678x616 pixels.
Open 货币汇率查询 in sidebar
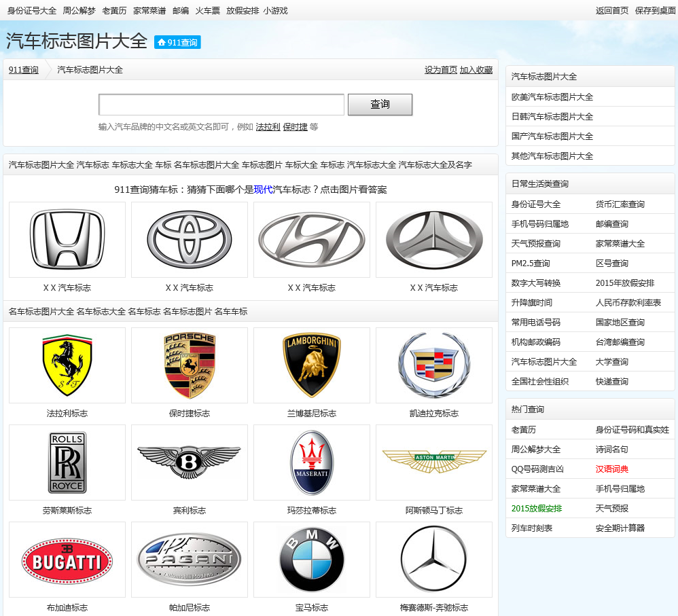point(620,204)
